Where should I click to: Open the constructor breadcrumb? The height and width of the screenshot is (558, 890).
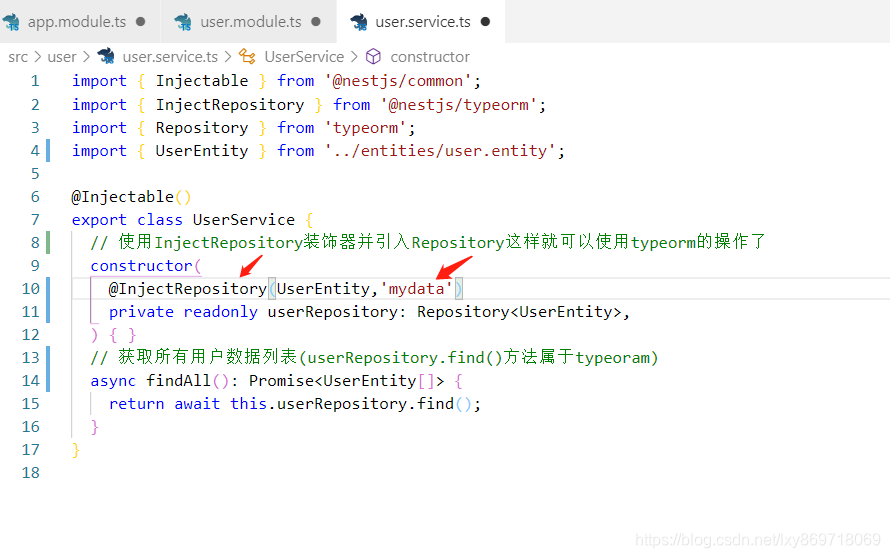430,57
